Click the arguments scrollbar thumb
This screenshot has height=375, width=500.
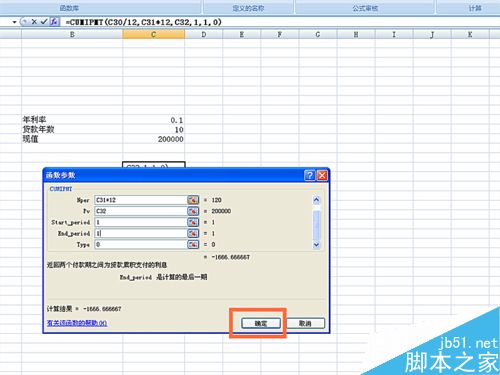(x=316, y=224)
